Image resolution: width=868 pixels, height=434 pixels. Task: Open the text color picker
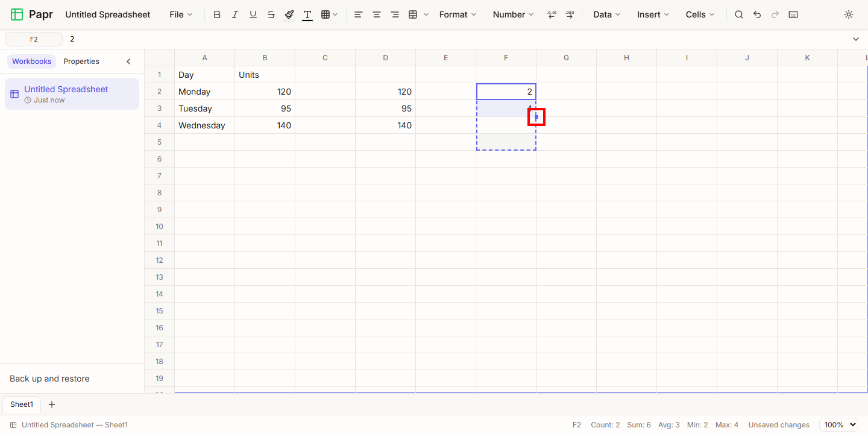[x=307, y=14]
